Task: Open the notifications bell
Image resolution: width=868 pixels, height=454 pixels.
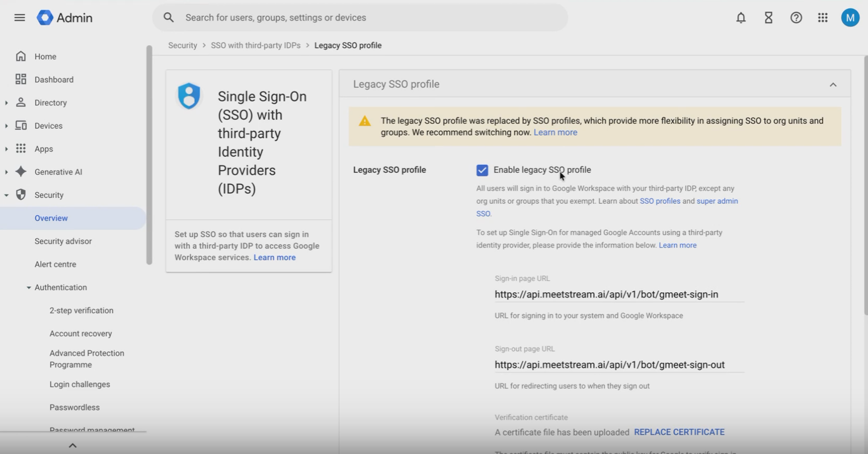Action: 741,18
